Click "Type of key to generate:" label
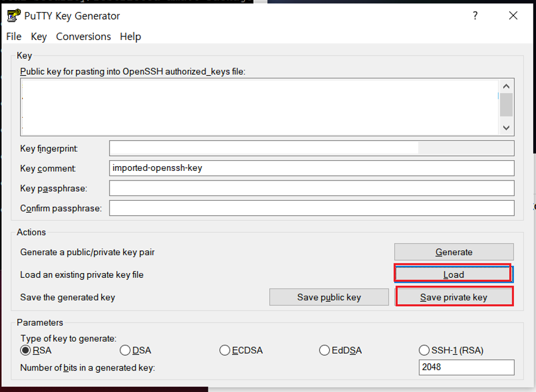 pyautogui.click(x=68, y=338)
